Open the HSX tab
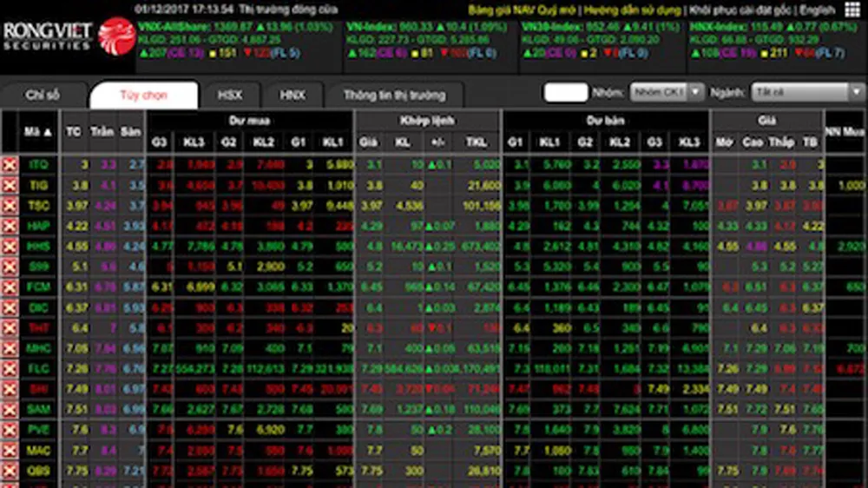The width and height of the screenshot is (868, 488). tap(230, 95)
